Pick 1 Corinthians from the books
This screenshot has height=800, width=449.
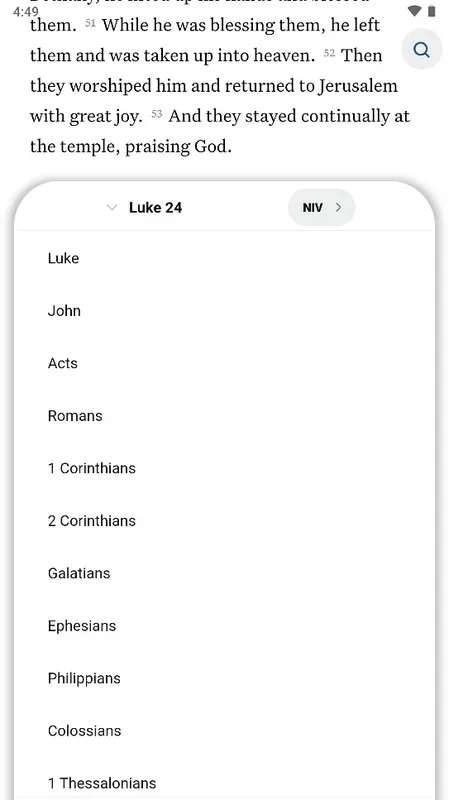pyautogui.click(x=224, y=468)
